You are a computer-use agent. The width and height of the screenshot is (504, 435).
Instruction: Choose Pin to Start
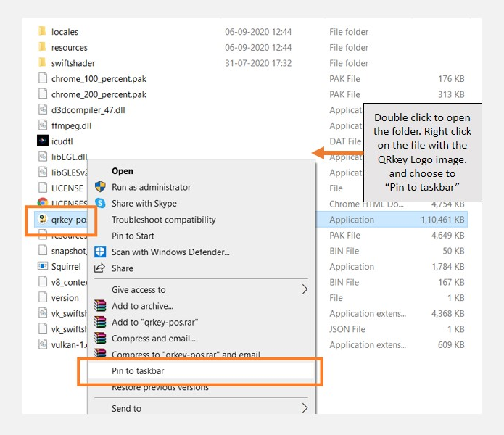pyautogui.click(x=133, y=236)
